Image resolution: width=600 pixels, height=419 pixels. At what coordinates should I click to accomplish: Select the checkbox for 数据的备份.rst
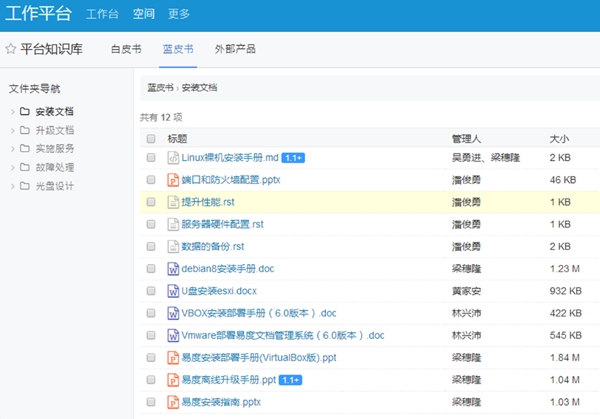click(x=151, y=246)
